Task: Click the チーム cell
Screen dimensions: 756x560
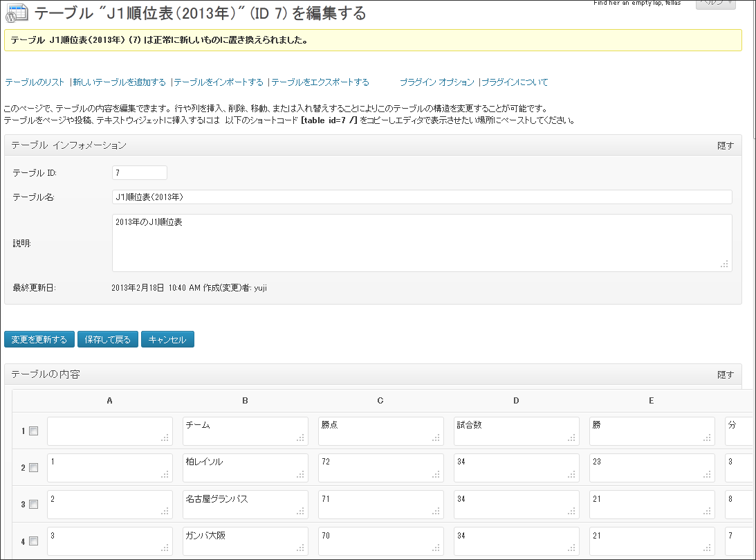Action: pos(246,431)
